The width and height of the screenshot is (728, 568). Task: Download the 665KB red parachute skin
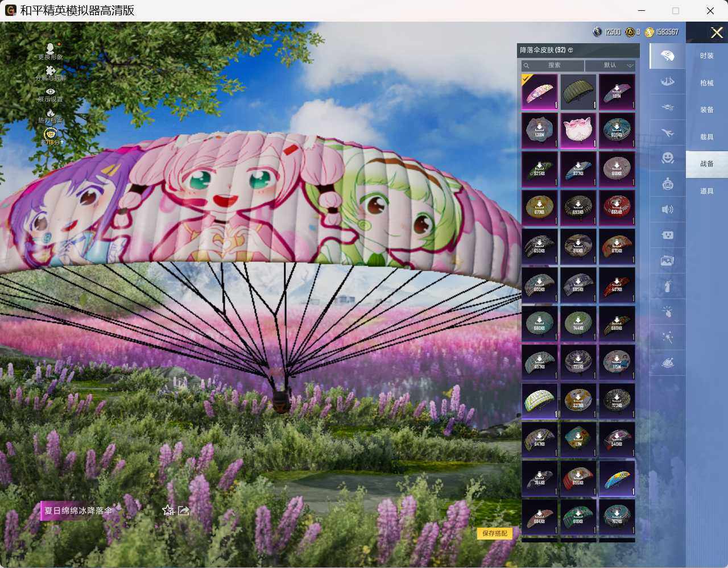[x=617, y=208]
